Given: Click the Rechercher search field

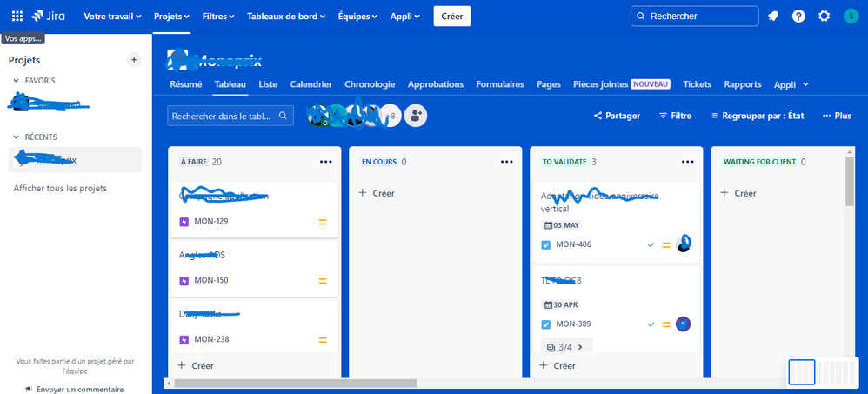Looking at the screenshot, I should [694, 16].
